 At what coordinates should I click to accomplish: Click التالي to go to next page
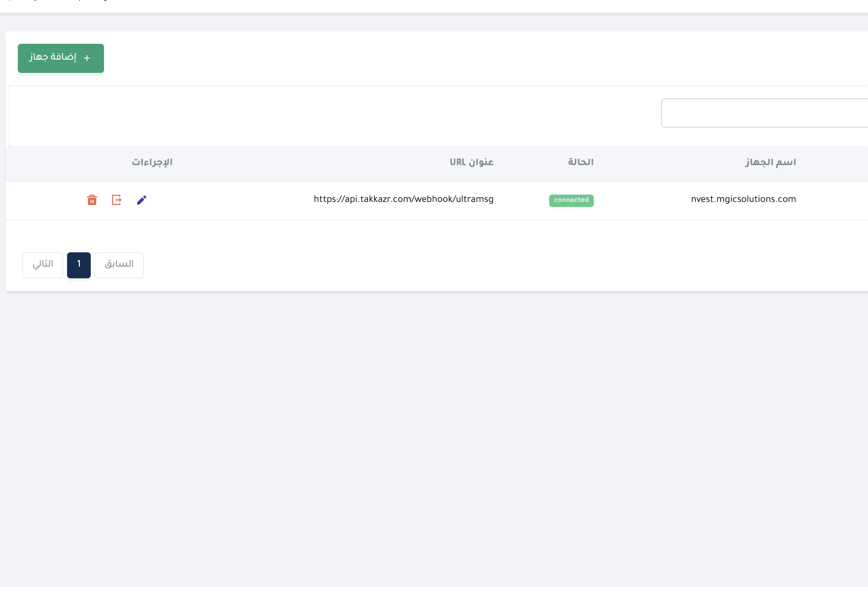42,265
